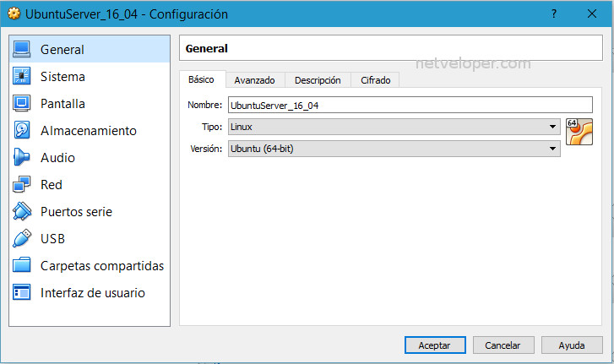Switch to the Descripción tab
The image size is (614, 364).
[x=318, y=80]
